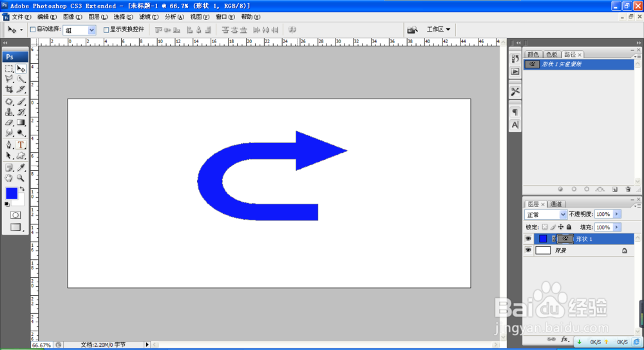Open the 图像 menu
The width and height of the screenshot is (644, 350).
click(x=72, y=17)
